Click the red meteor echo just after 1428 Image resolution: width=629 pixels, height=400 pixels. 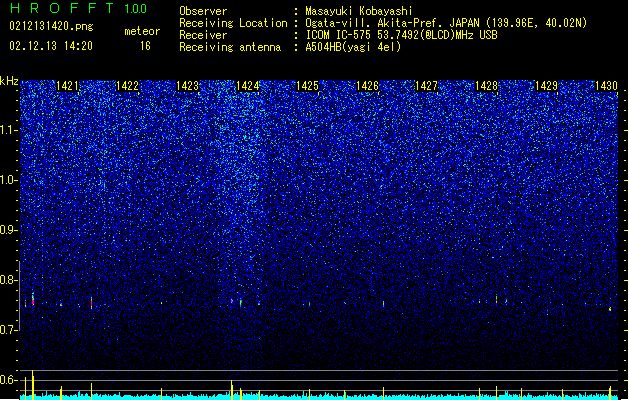point(497,299)
